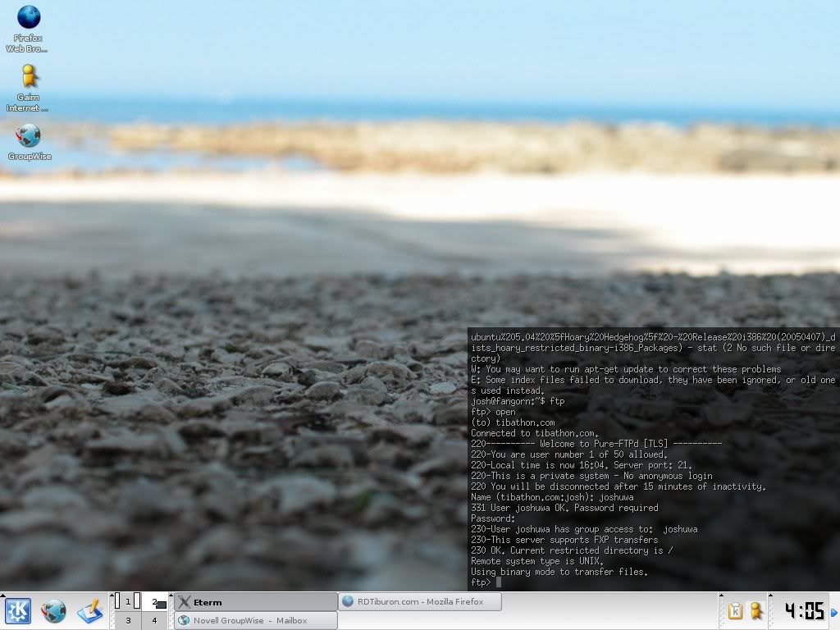840x630 pixels.
Task: Click the arrow handle left of the clock
Action: tap(770, 596)
